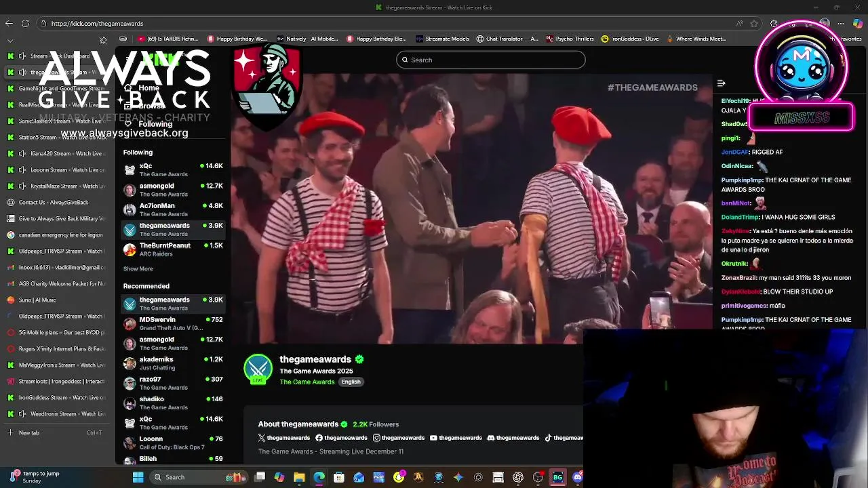Click the address bar URL kick.com/thegameawards
The image size is (868, 488).
tap(97, 24)
